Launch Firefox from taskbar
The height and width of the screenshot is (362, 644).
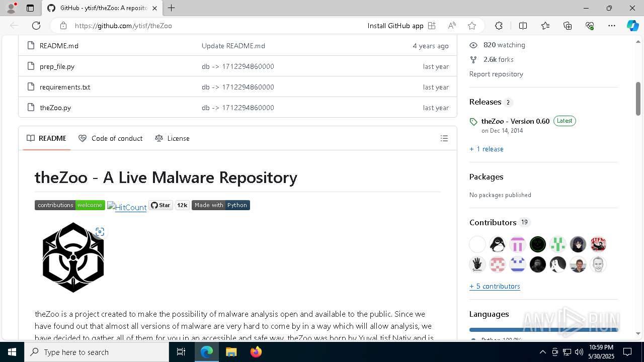point(256,352)
